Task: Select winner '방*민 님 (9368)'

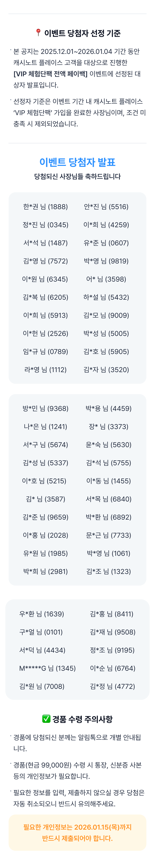Action: pos(45,408)
